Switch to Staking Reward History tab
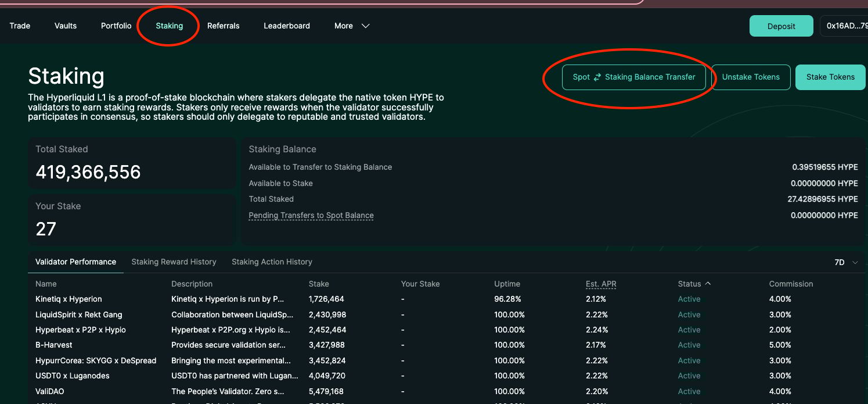868x404 pixels. click(174, 262)
